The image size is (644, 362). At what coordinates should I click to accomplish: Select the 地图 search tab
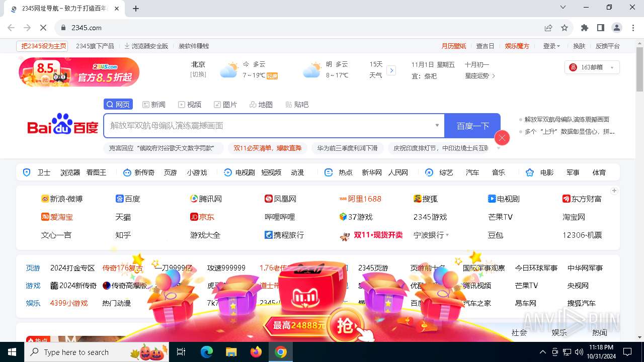click(x=261, y=104)
